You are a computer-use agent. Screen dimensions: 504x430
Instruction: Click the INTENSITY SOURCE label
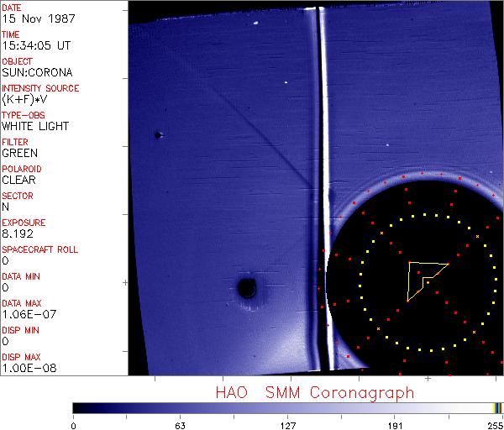tap(40, 88)
